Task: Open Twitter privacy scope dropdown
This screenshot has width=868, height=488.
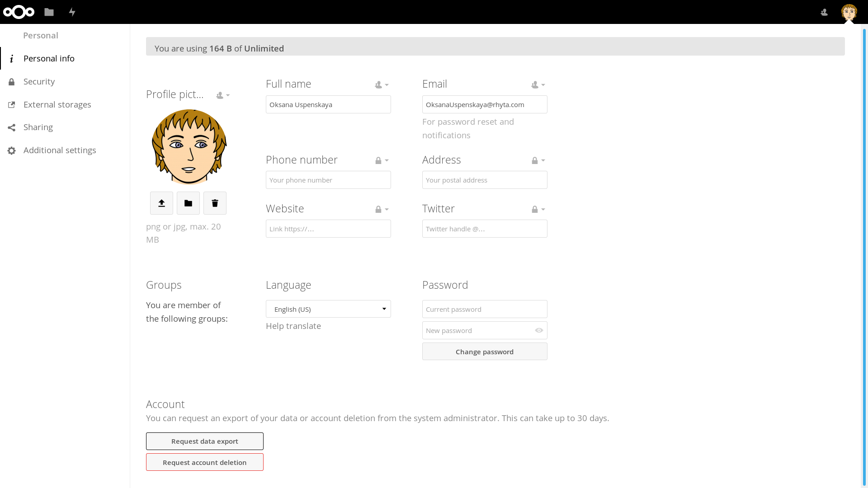Action: 538,210
